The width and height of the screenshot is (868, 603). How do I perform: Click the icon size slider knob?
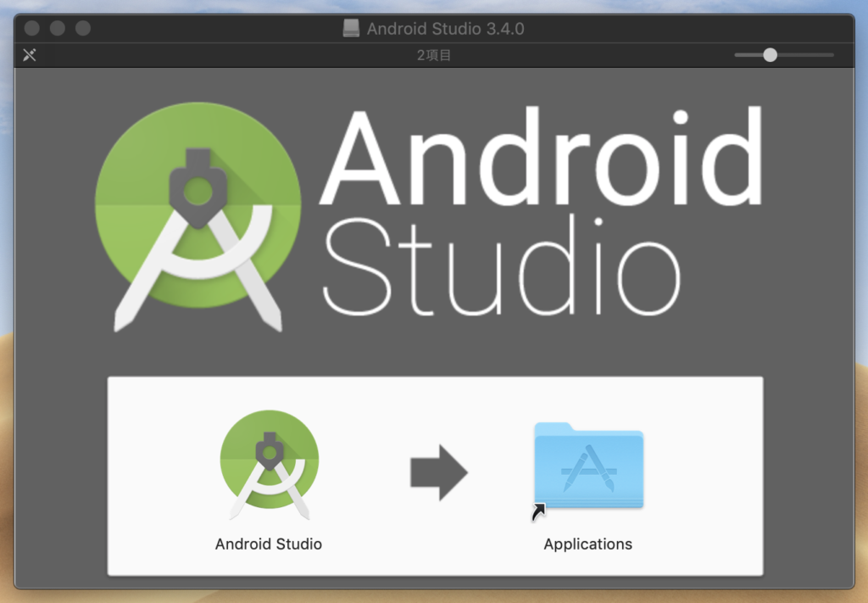[770, 55]
